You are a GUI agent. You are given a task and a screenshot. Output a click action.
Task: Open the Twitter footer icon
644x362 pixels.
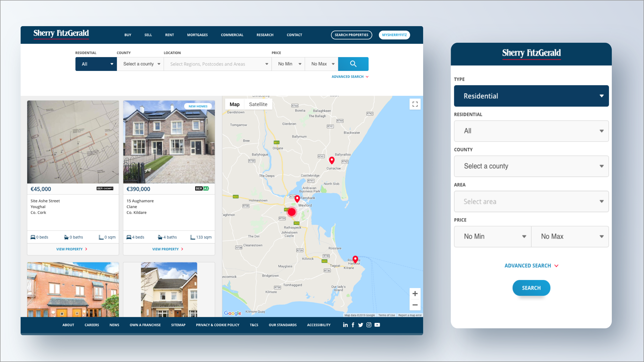coord(360,325)
